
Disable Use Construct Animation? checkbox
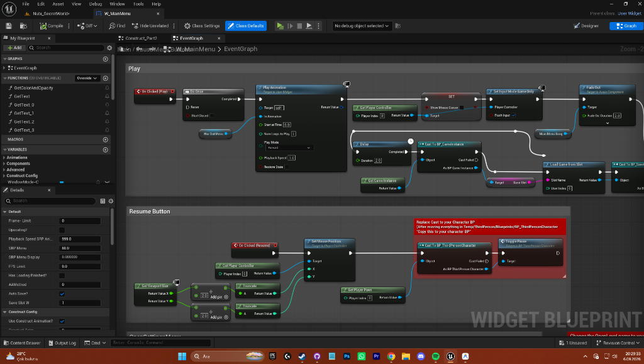pos(62,321)
